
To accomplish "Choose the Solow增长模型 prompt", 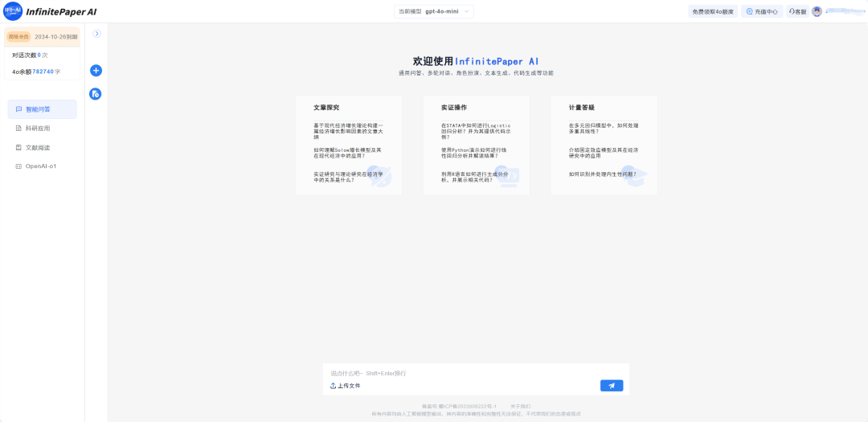I will (x=347, y=153).
